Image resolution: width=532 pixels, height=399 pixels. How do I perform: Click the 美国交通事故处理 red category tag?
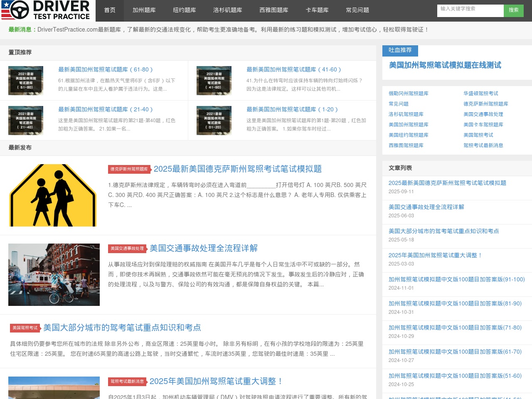coord(127,249)
